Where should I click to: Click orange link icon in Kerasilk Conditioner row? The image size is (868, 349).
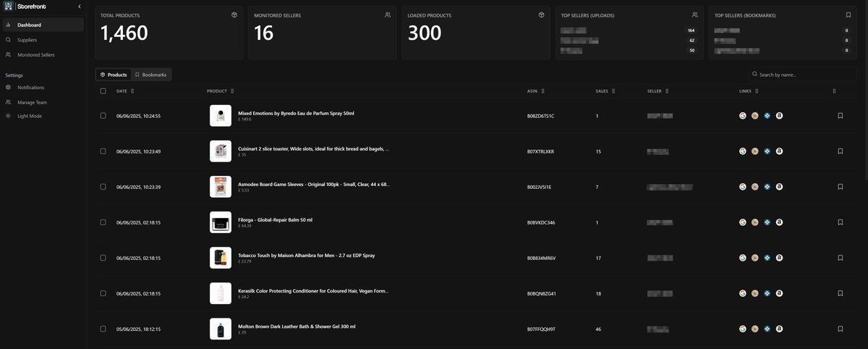click(754, 293)
